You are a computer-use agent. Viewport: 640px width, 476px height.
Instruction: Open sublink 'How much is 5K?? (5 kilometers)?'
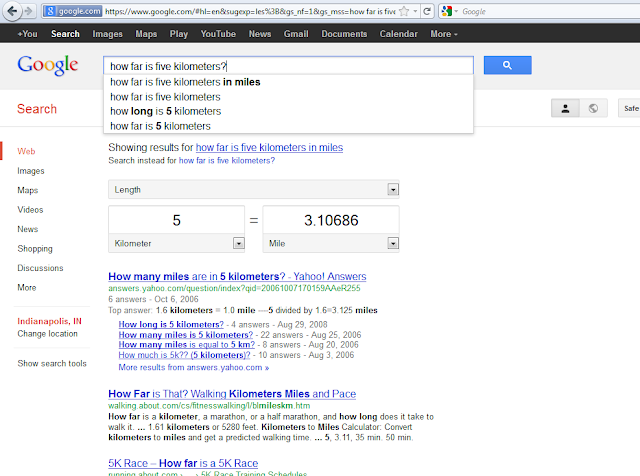184,355
